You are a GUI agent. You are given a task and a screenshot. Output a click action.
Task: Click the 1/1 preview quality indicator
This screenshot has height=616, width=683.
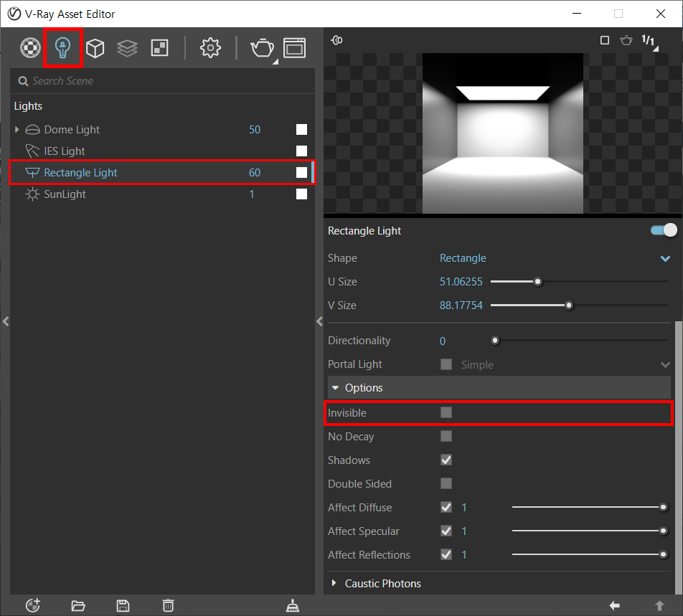[x=649, y=41]
